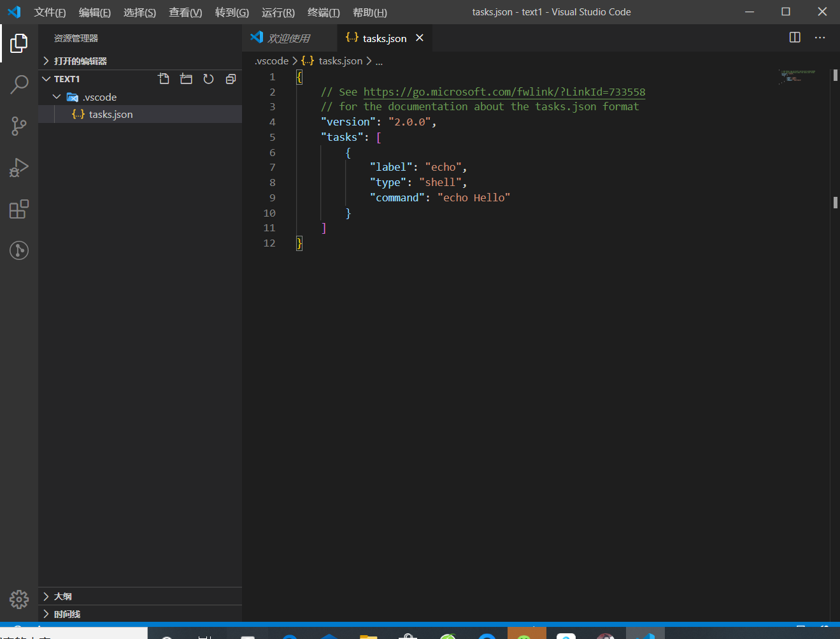The image size is (840, 639).
Task: Expand the 打开的编辑器 section
Action: 78,62
